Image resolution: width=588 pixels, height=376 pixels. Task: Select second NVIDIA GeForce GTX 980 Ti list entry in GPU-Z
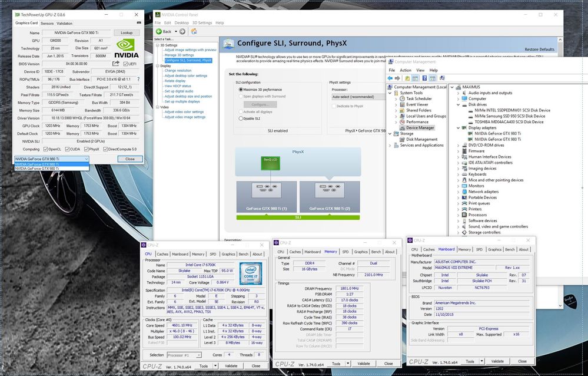pyautogui.click(x=52, y=169)
